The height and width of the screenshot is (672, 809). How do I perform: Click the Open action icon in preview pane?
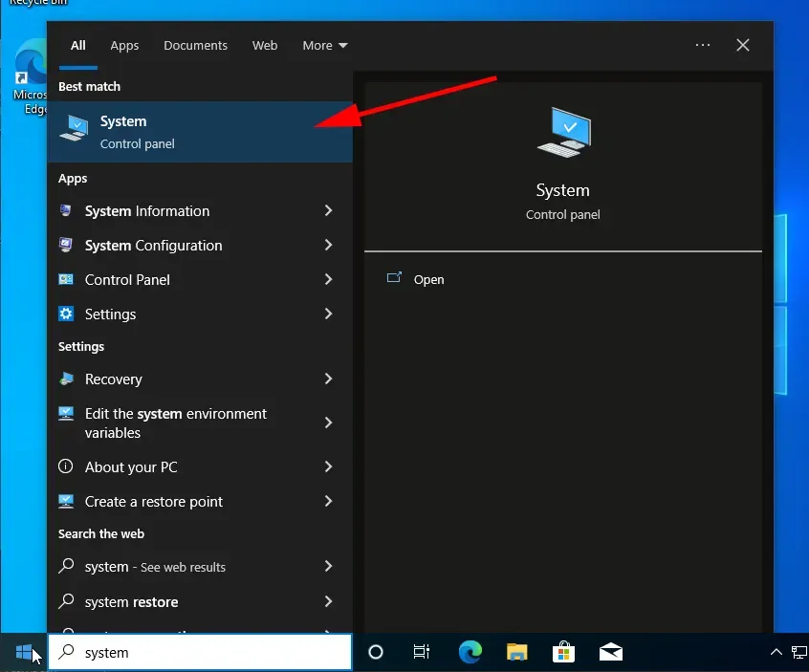point(394,278)
